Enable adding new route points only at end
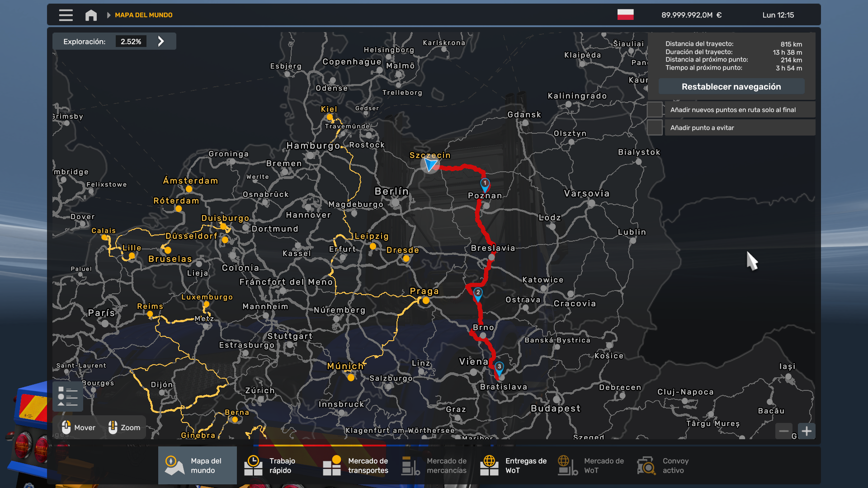868x488 pixels. (x=655, y=109)
